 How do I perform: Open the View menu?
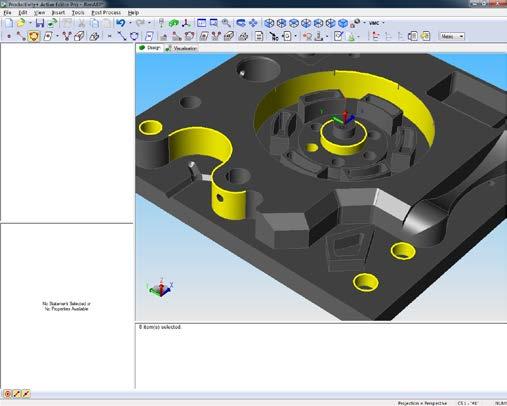point(39,13)
